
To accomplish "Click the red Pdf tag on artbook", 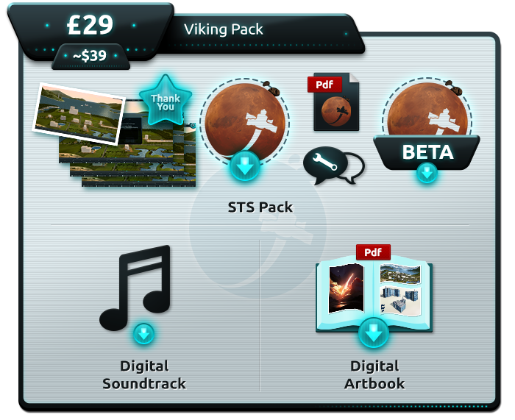I will 373,252.
